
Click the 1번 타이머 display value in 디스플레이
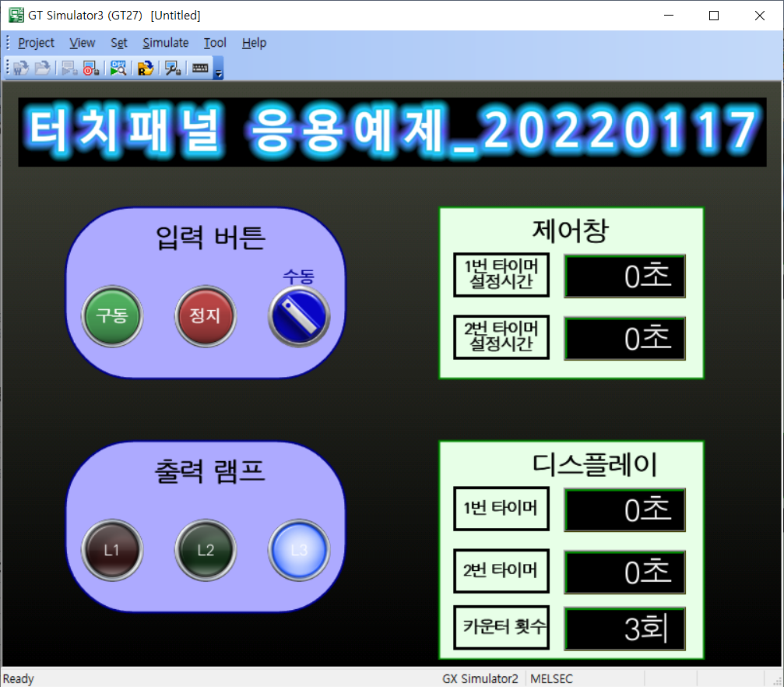pyautogui.click(x=624, y=510)
